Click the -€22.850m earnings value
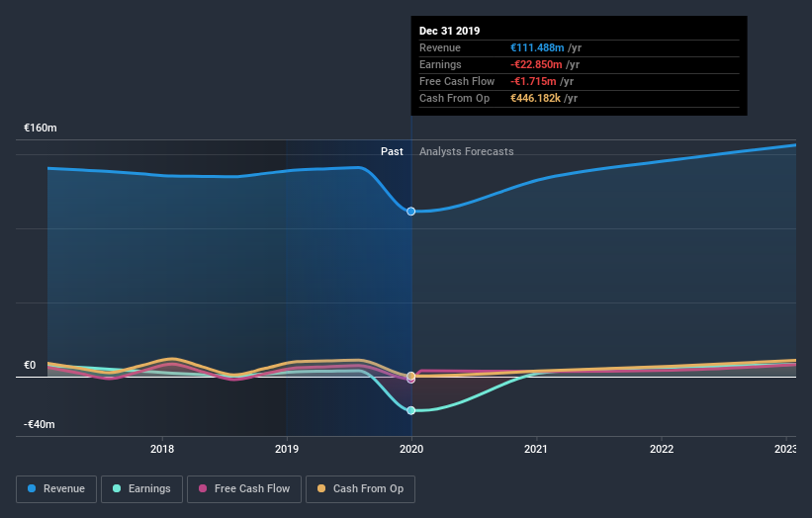This screenshot has width=812, height=518. pyautogui.click(x=536, y=64)
